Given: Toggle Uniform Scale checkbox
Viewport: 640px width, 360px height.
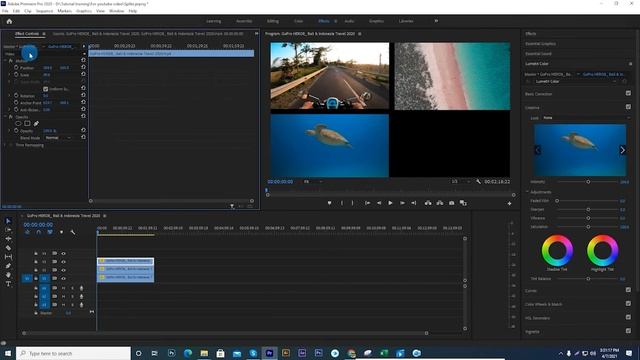Looking at the screenshot, I should point(46,89).
